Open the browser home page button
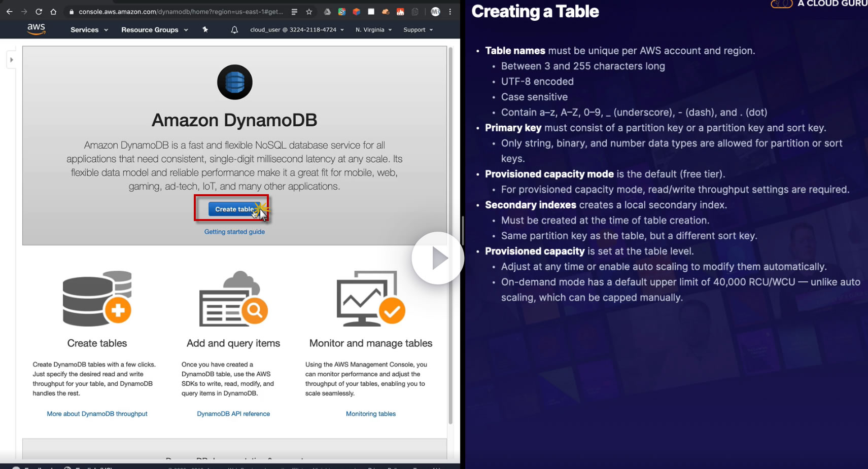The width and height of the screenshot is (868, 469). pos(53,12)
